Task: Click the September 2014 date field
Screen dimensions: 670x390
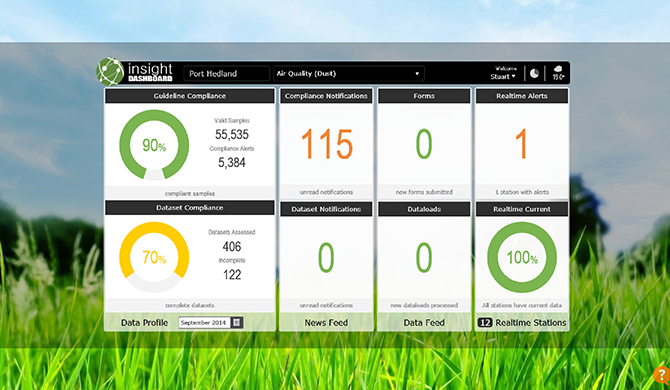Action: click(x=205, y=323)
